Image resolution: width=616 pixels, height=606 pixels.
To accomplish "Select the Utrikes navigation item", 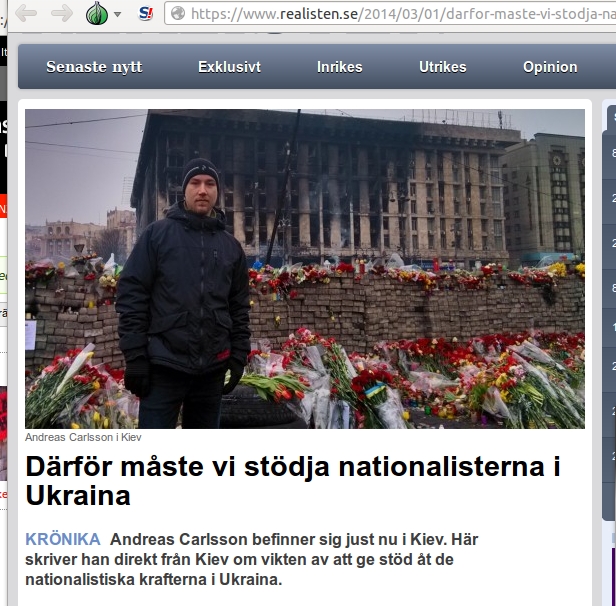I will (x=442, y=67).
